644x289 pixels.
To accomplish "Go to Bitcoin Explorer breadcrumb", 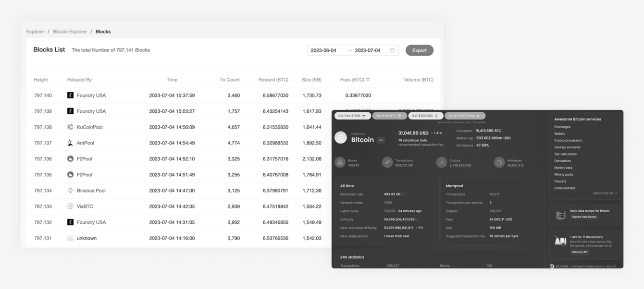I will (70, 32).
